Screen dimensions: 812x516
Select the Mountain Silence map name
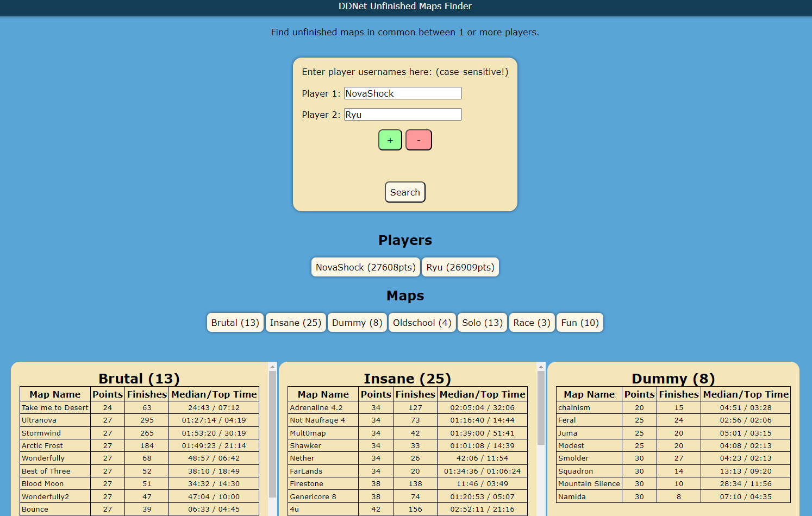pyautogui.click(x=589, y=484)
